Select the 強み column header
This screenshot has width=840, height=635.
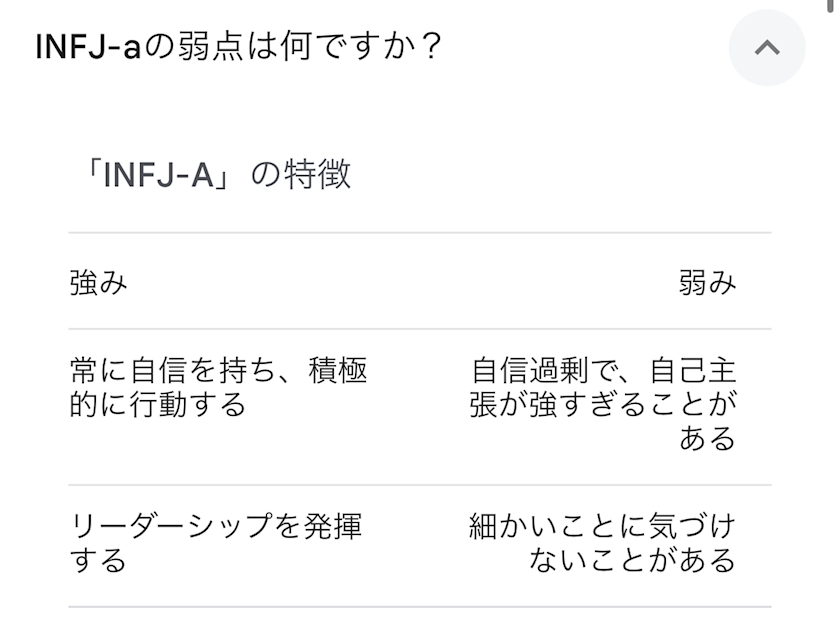[98, 283]
